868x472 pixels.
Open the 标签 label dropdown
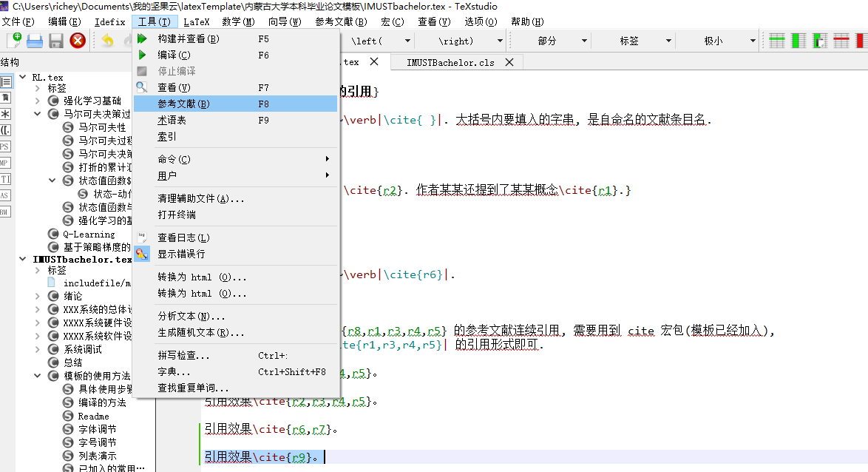point(668,41)
